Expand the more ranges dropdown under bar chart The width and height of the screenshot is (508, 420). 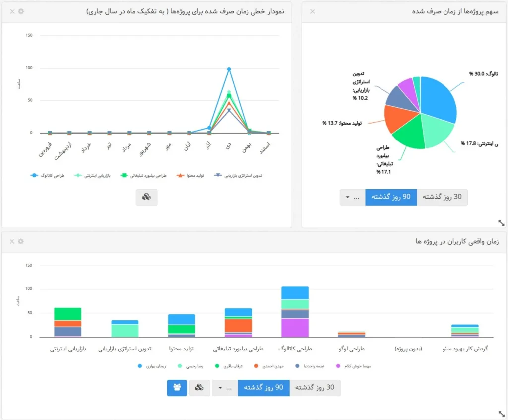(x=225, y=388)
